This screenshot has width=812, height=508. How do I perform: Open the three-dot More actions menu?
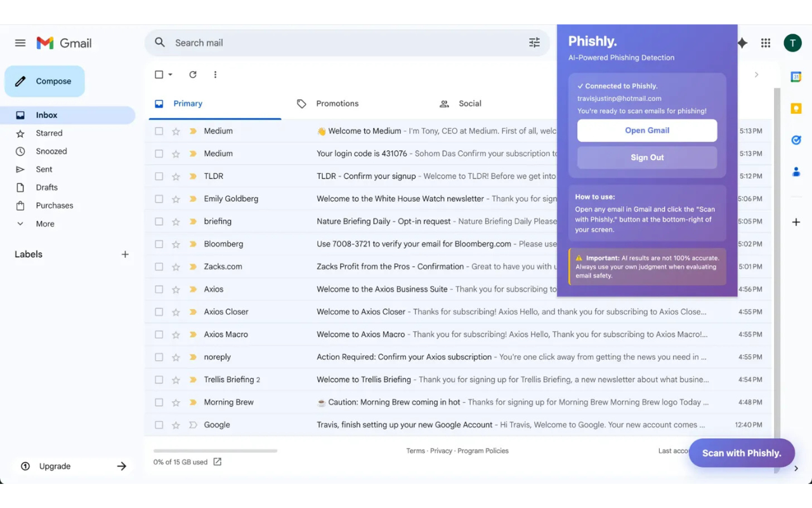(215, 75)
